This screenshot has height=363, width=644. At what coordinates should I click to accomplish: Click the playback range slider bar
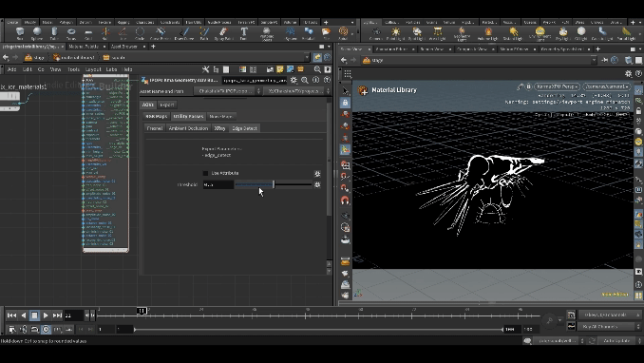click(318, 330)
